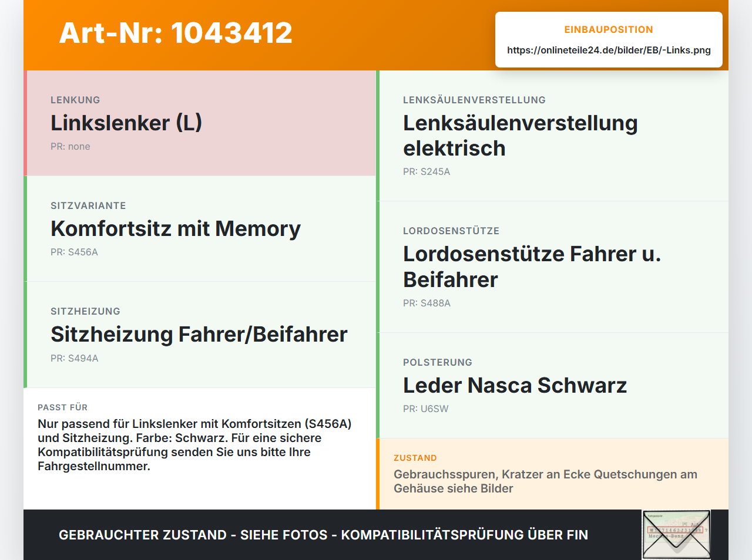The height and width of the screenshot is (560, 752).
Task: Click the Zustand condition description box
Action: click(x=552, y=474)
